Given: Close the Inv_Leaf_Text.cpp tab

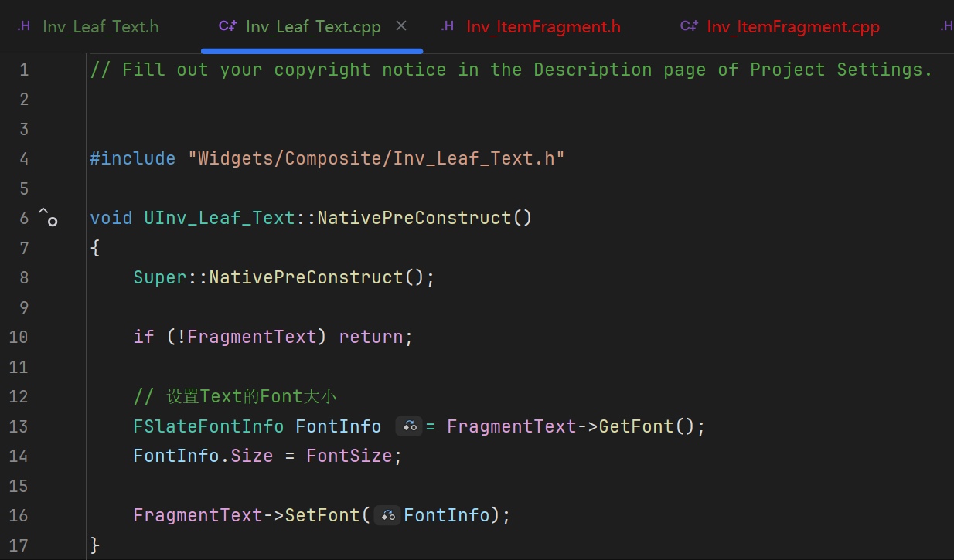Looking at the screenshot, I should tap(401, 26).
